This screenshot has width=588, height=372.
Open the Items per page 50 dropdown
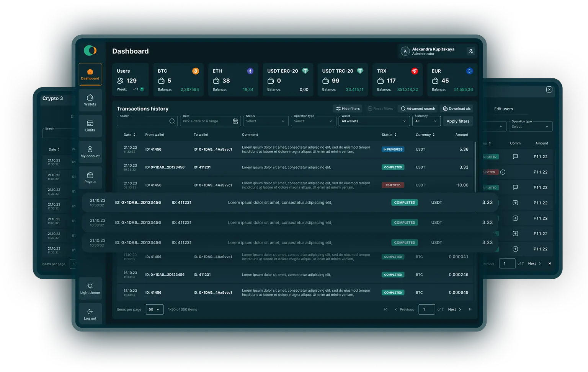click(155, 309)
